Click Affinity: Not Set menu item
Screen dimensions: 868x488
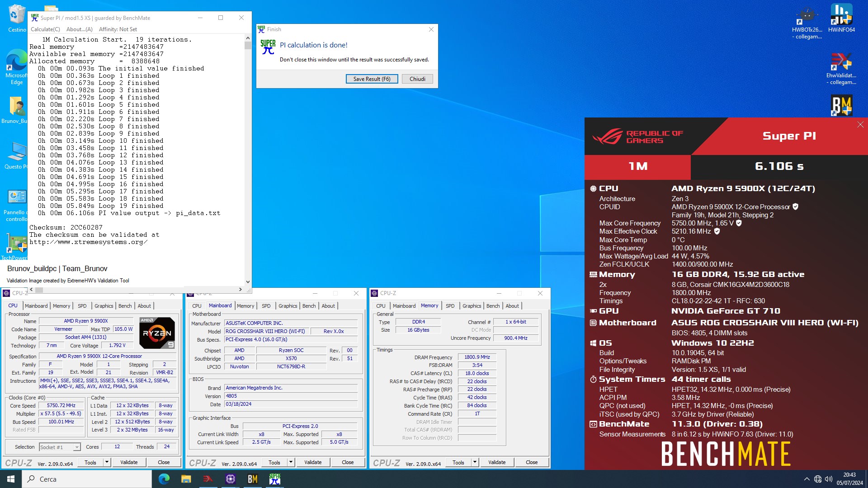(118, 29)
